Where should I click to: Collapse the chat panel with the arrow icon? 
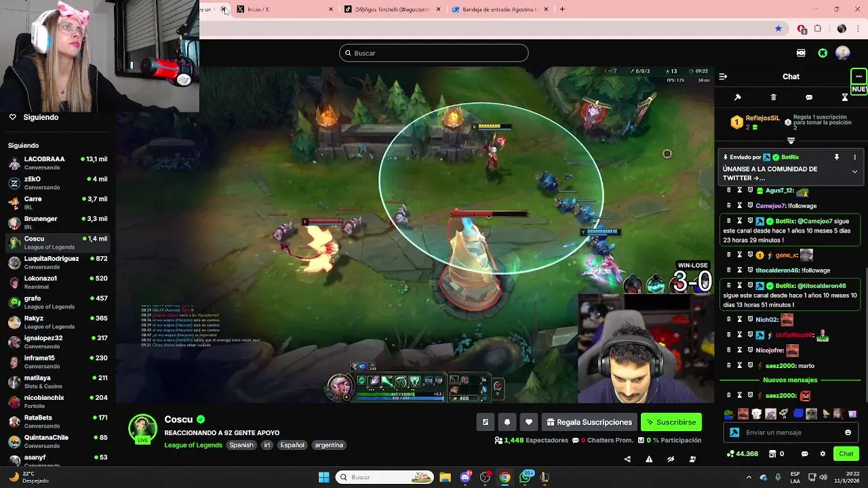tap(723, 77)
